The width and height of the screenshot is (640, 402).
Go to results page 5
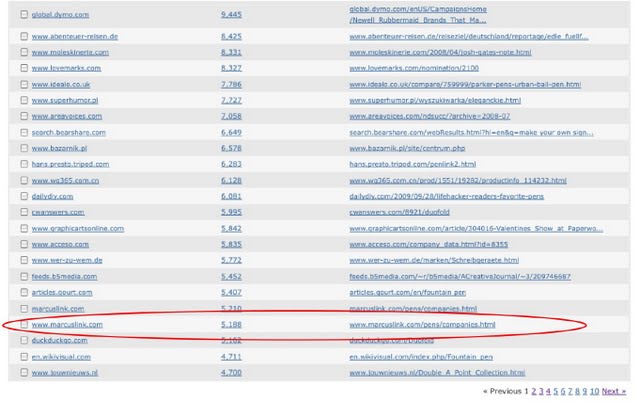[556, 391]
